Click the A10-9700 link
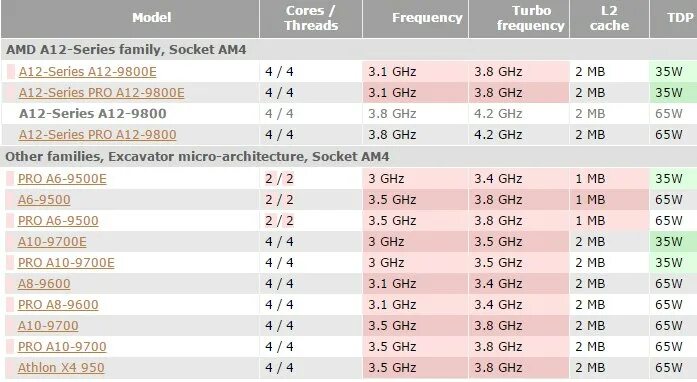This screenshot has height=382, width=697. point(48,326)
